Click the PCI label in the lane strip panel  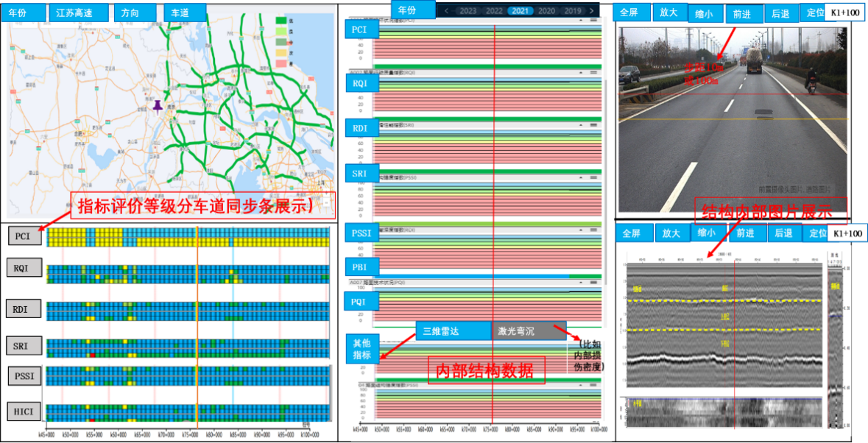(x=26, y=237)
